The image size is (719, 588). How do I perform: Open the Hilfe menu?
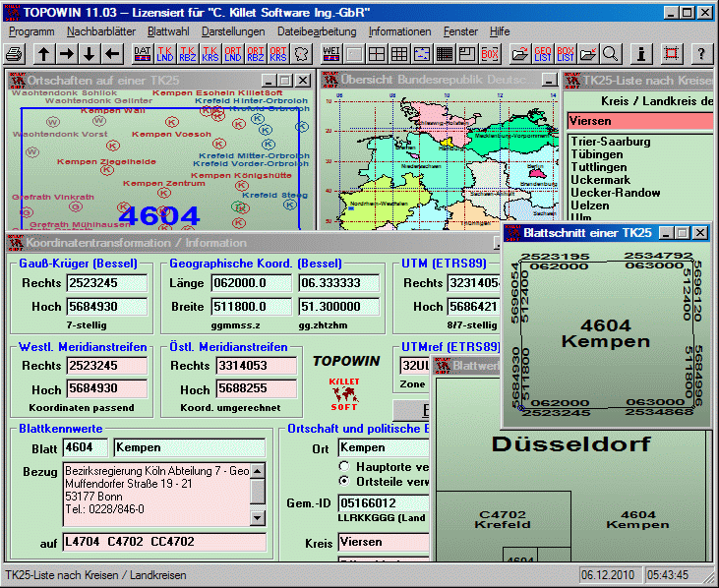(500, 31)
